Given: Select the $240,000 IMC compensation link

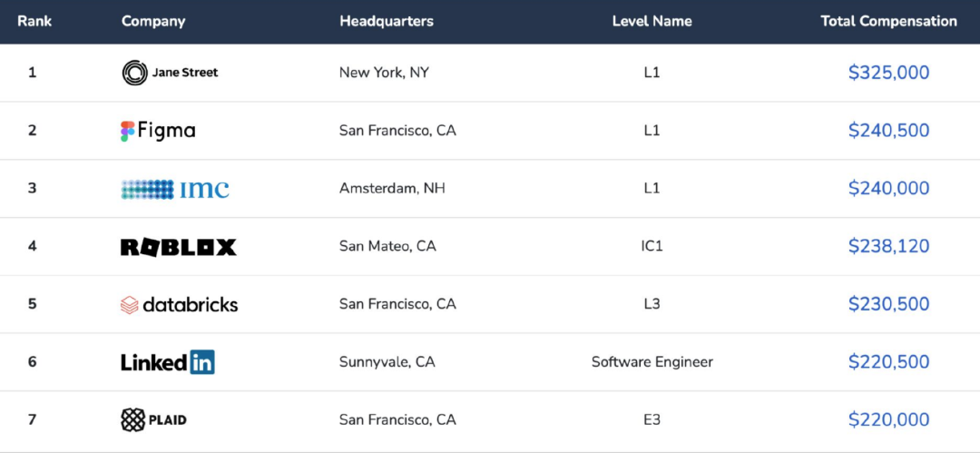Looking at the screenshot, I should tap(888, 188).
